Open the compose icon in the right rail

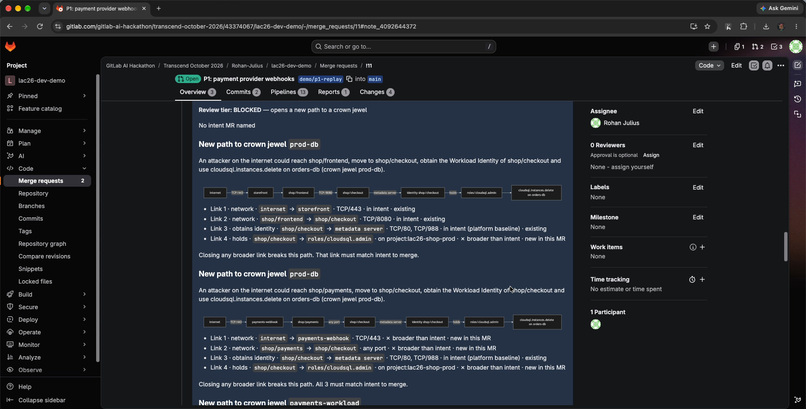[x=797, y=65]
